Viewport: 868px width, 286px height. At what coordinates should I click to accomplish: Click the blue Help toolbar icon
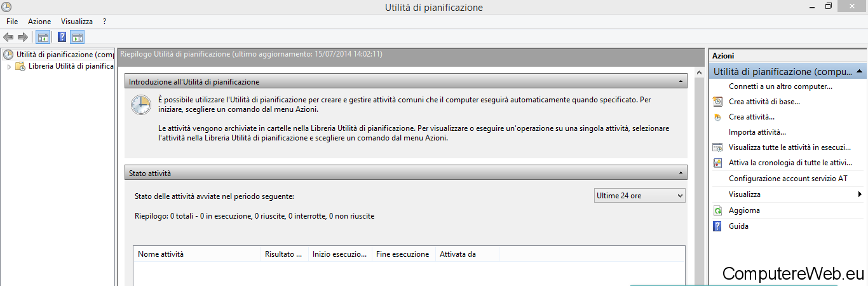coord(62,37)
